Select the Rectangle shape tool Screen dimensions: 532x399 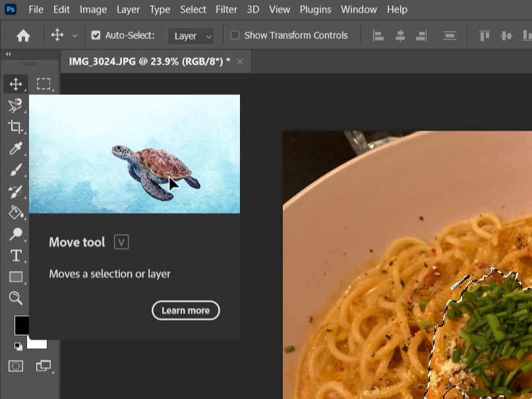[x=16, y=277]
